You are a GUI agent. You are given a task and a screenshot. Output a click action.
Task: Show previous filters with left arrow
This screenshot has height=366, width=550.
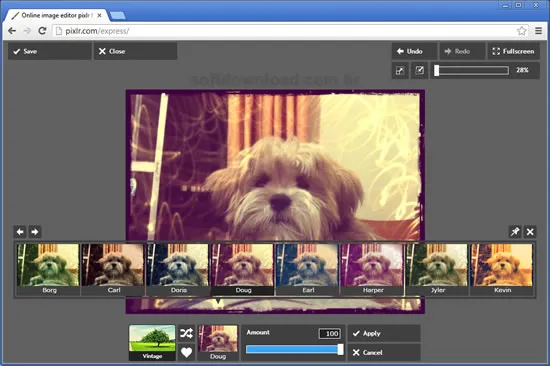click(20, 232)
